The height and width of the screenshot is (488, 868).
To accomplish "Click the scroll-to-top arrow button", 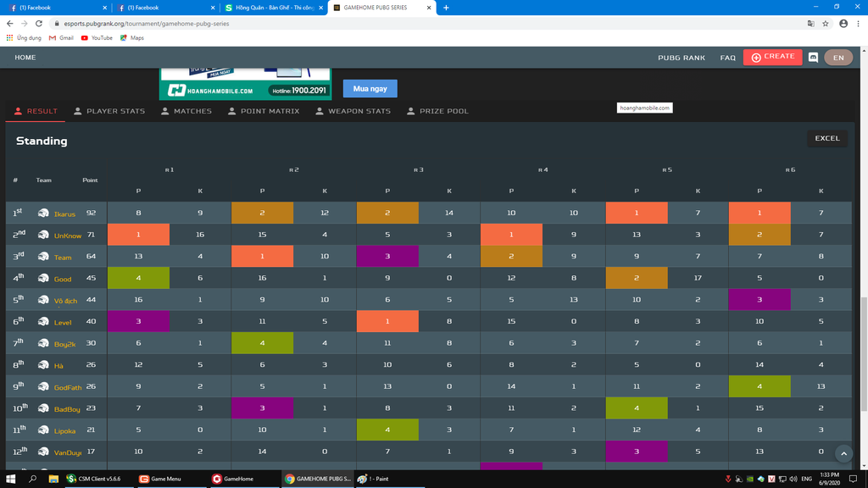I will click(843, 454).
